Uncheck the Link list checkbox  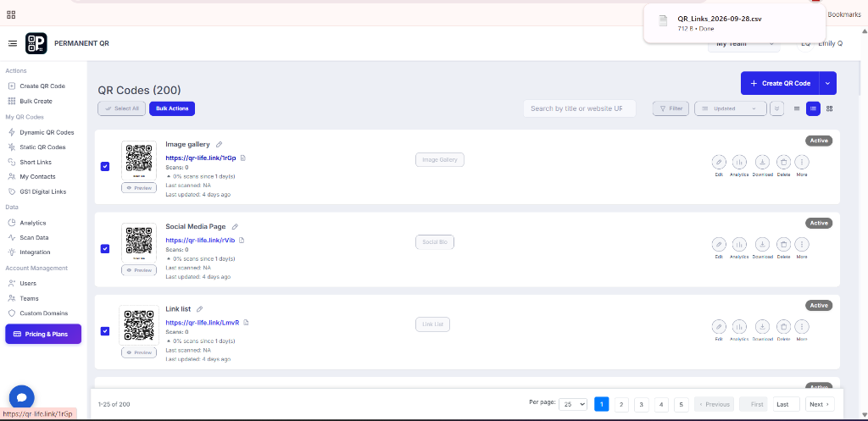(x=105, y=331)
